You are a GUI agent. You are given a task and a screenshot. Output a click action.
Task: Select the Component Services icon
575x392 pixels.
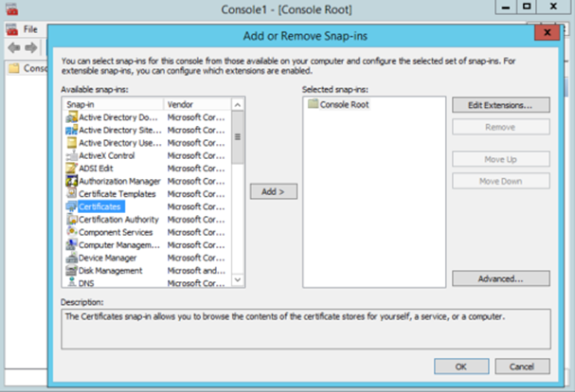pyautogui.click(x=71, y=232)
